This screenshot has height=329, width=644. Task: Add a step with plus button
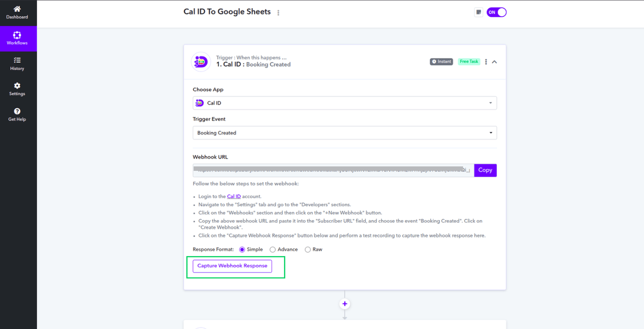point(345,304)
